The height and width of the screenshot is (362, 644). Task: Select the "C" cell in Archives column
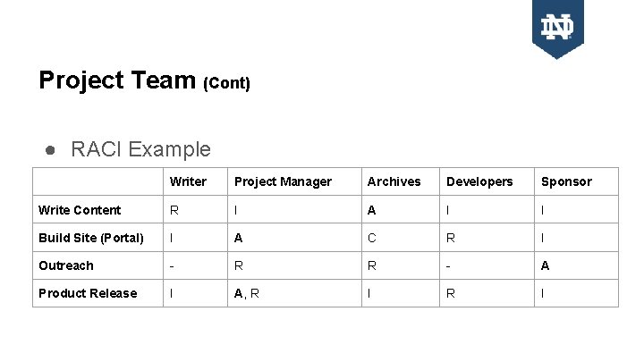click(x=372, y=238)
